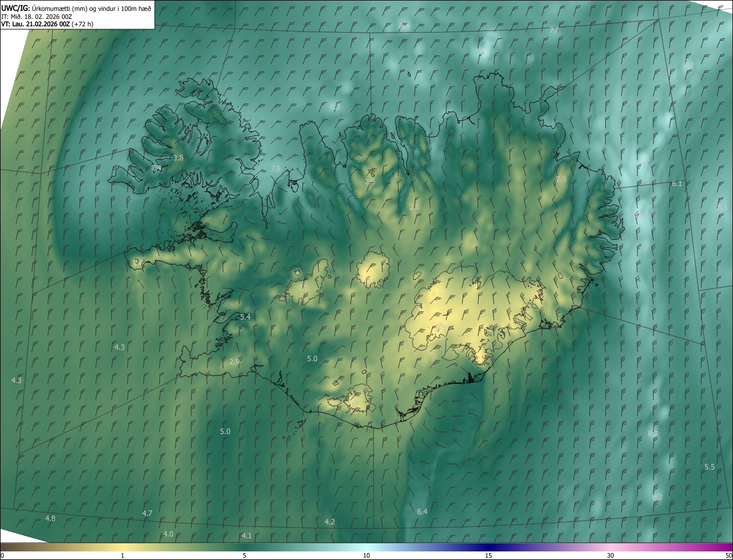Screen dimensions: 733x560
Task: Click the 7.7 value label on the map
Action: click(554, 30)
